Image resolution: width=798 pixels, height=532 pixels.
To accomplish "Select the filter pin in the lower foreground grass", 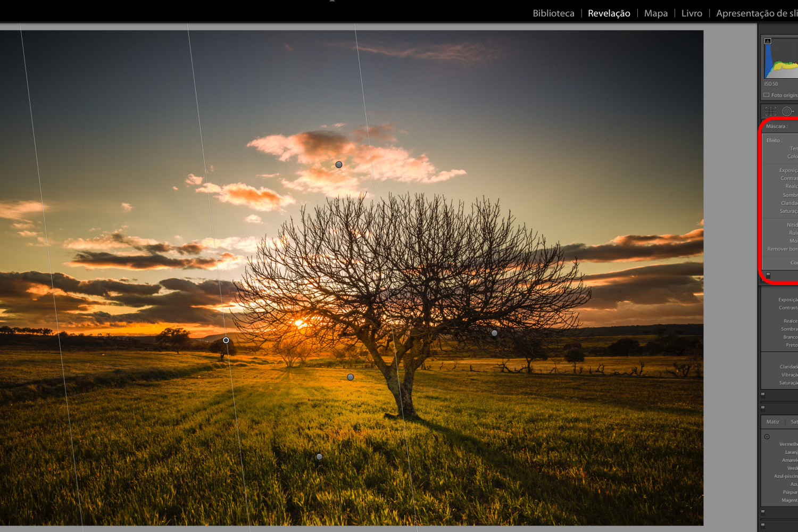I will (x=319, y=456).
